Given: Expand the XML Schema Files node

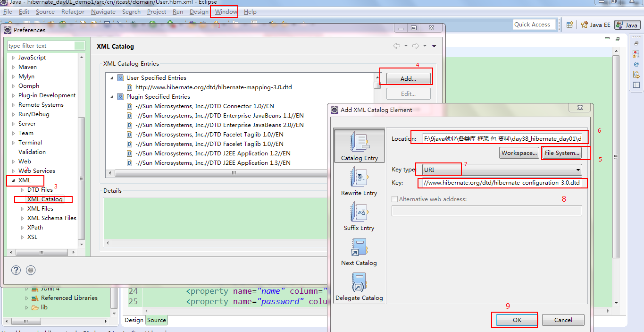Looking at the screenshot, I should tap(22, 218).
